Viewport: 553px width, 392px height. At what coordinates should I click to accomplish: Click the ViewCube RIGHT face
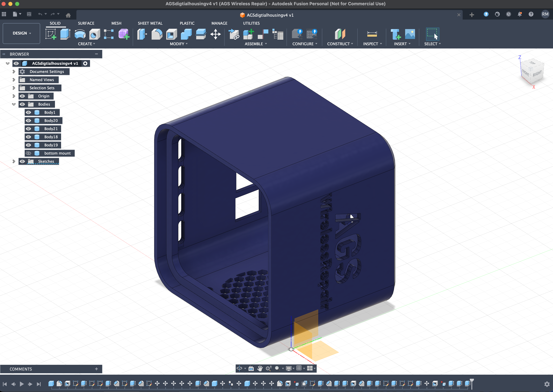coord(537,74)
